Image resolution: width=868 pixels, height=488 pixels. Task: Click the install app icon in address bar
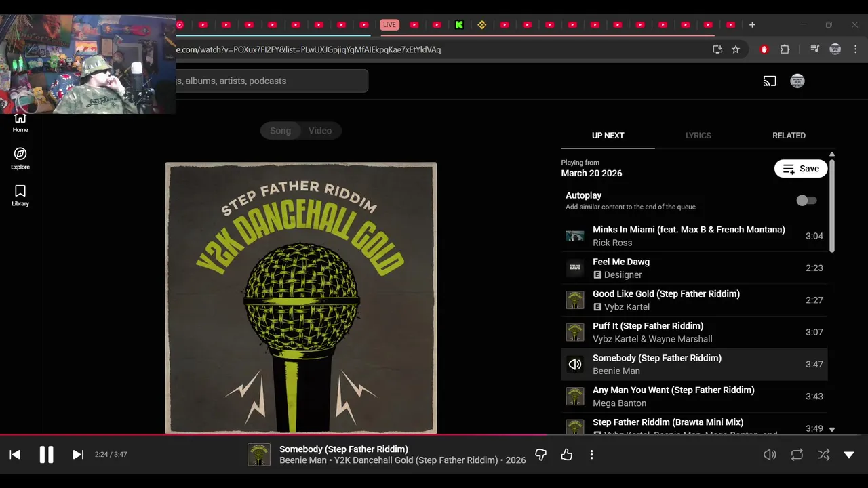tap(717, 49)
